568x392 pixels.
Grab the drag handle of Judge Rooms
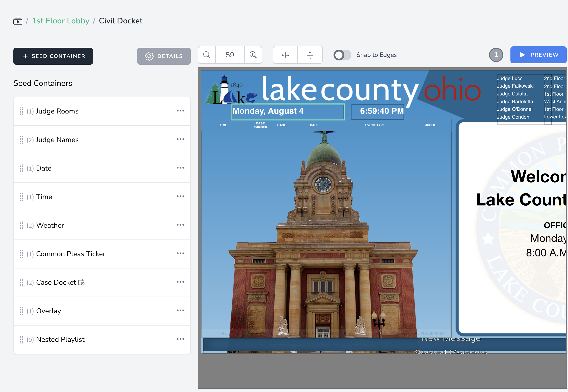(22, 111)
